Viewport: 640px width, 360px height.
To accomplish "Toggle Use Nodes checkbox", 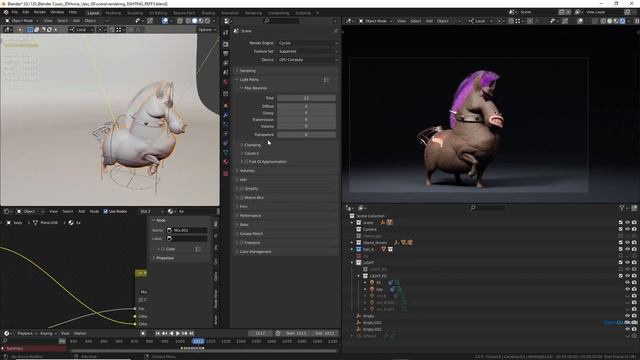I will [x=106, y=211].
